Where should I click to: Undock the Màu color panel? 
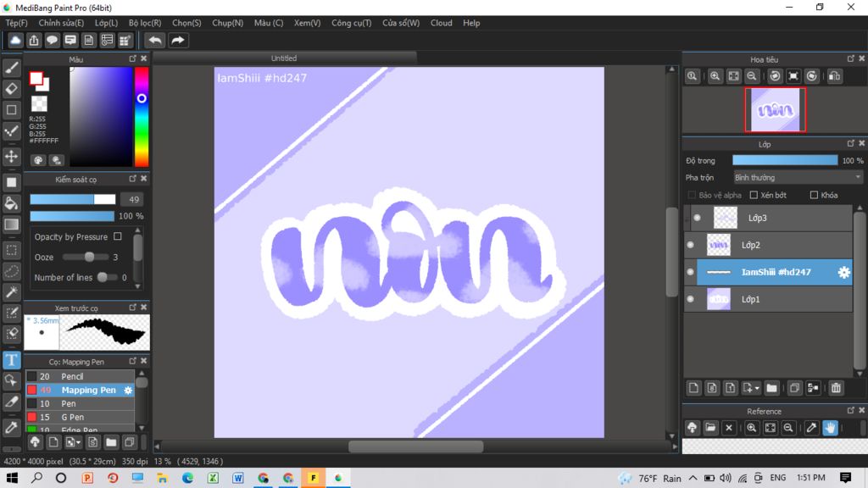(133, 58)
